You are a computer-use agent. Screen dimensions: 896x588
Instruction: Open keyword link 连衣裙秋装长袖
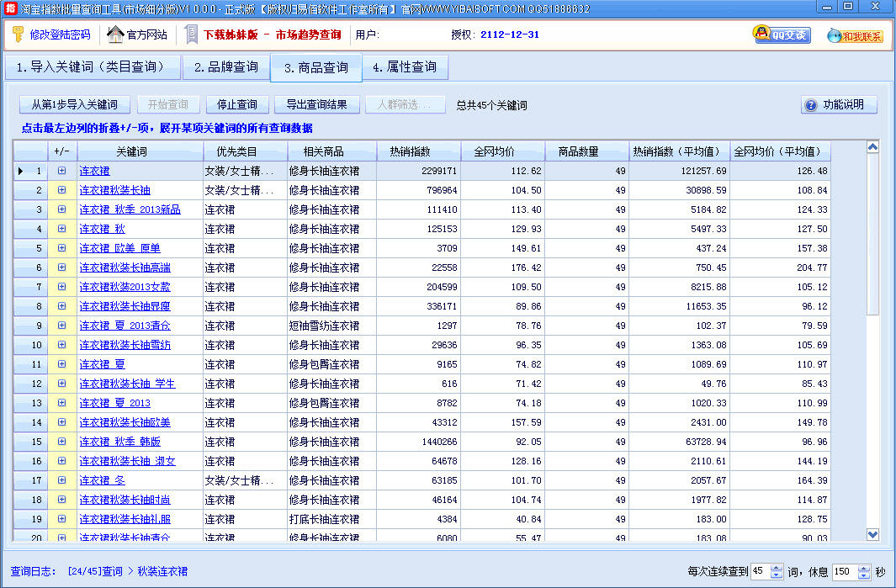pyautogui.click(x=115, y=190)
